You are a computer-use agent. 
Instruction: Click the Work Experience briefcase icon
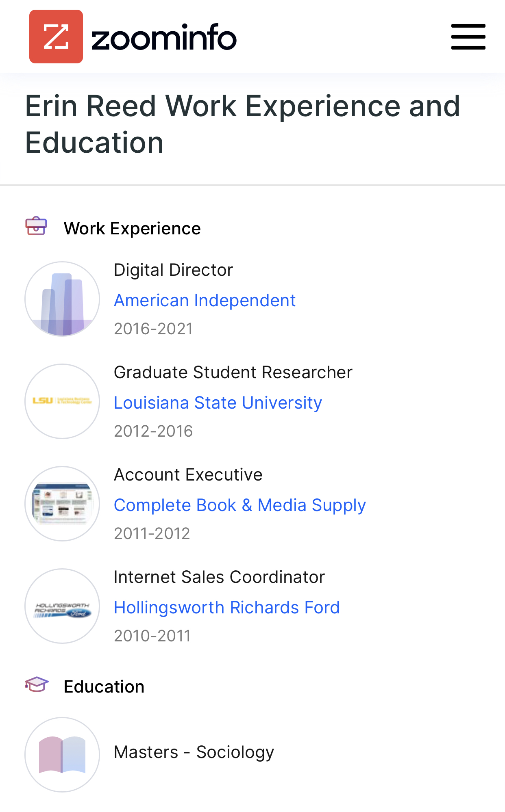click(36, 226)
